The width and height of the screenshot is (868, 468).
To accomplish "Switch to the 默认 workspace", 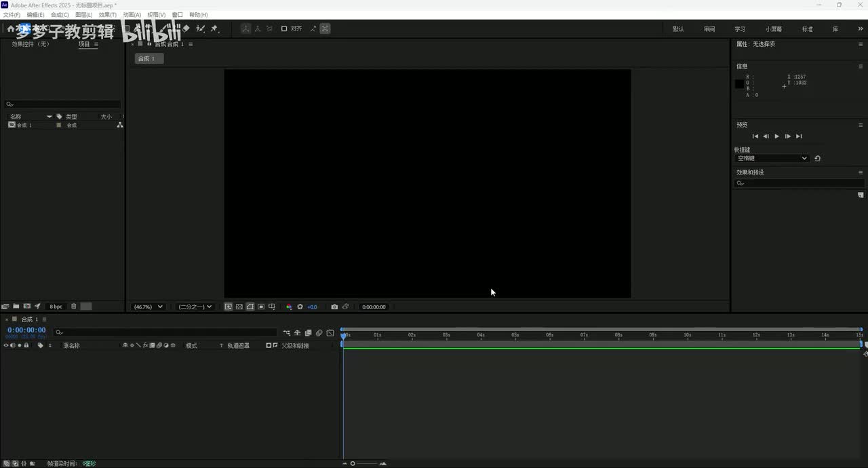I will tap(678, 29).
